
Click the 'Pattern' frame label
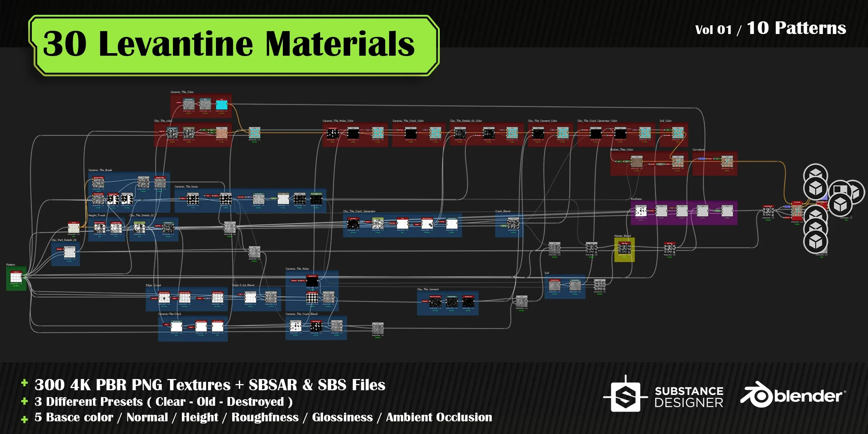[10, 265]
